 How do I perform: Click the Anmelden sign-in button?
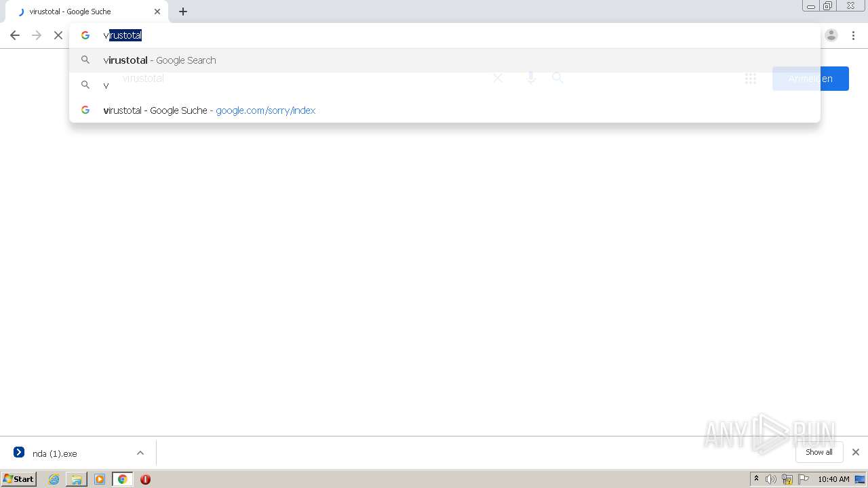pos(810,79)
